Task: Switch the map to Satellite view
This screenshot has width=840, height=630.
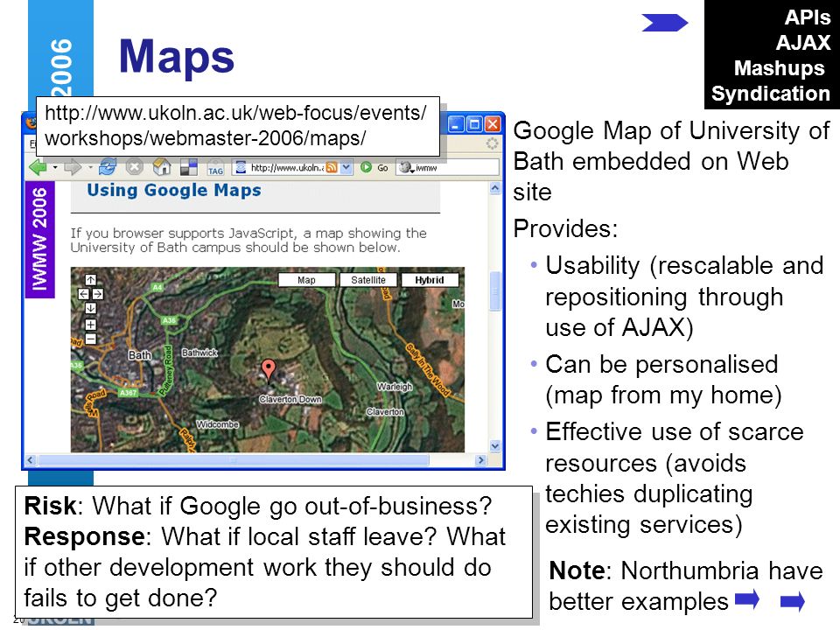Action: (368, 280)
